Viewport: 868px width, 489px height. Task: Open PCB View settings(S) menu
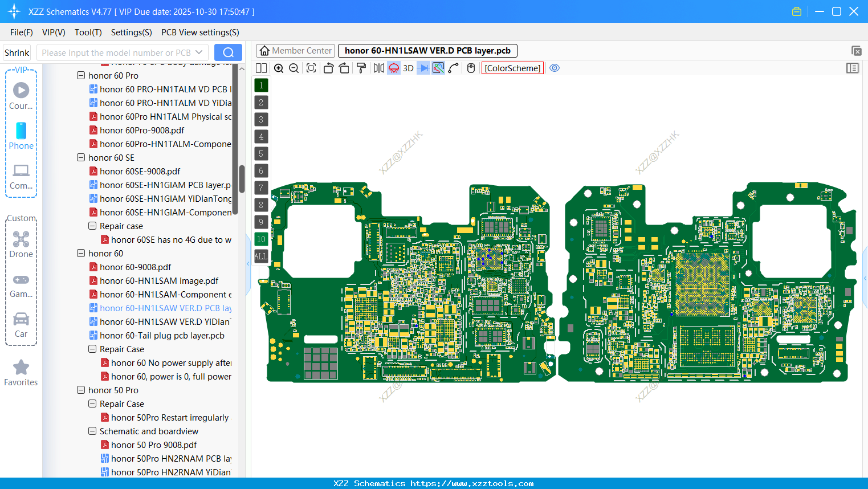200,32
